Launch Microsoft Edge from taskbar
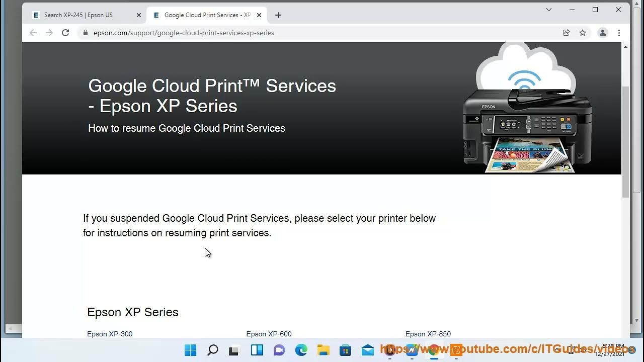 [x=301, y=350]
